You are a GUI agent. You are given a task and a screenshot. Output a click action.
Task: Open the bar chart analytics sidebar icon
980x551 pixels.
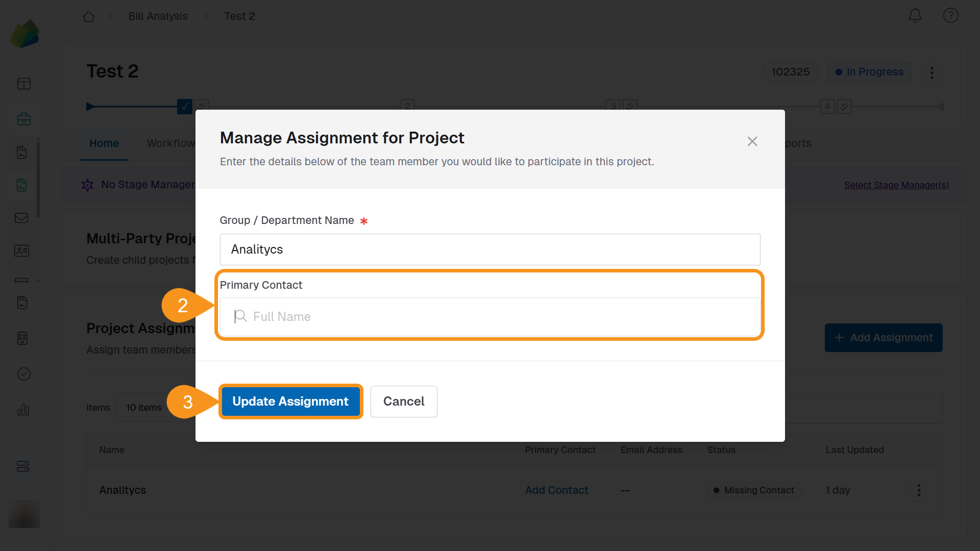(x=23, y=410)
